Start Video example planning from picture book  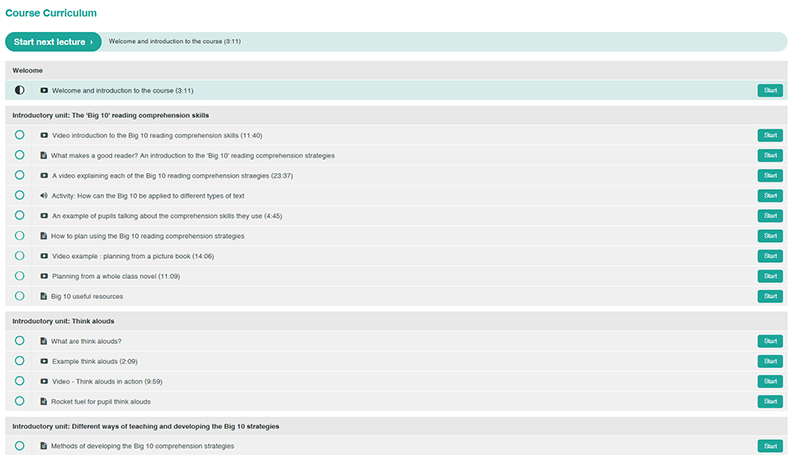(x=770, y=256)
